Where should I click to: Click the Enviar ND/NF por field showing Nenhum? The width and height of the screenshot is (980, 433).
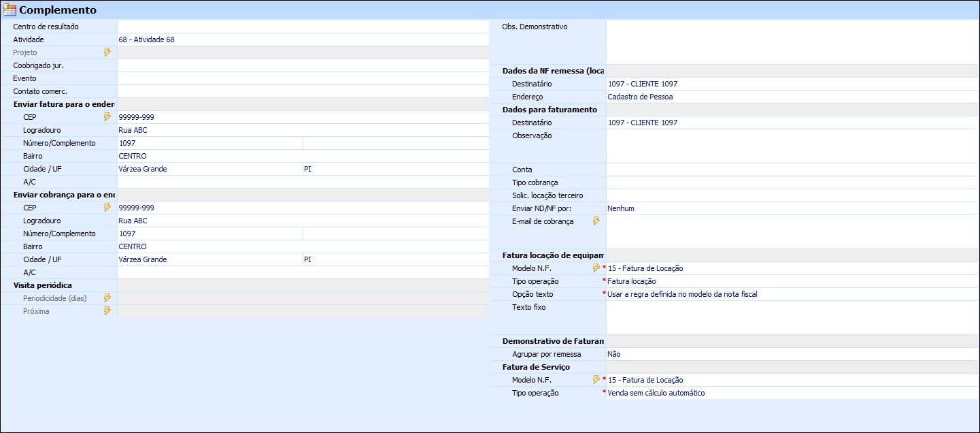793,208
